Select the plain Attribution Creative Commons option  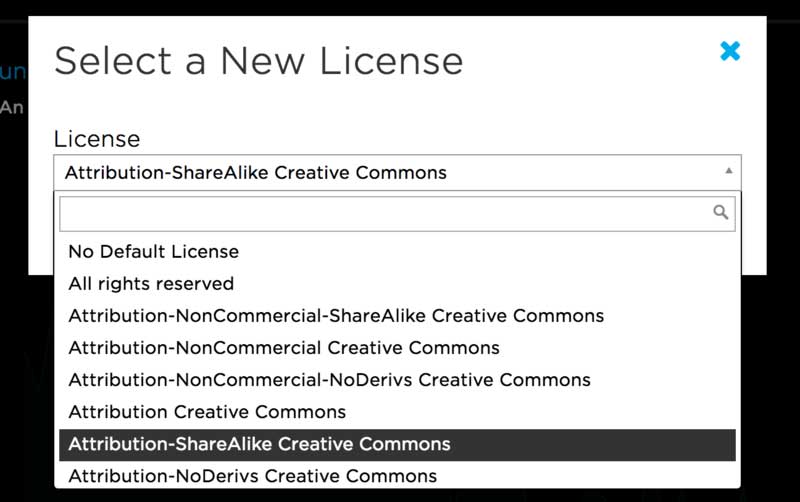[207, 412]
